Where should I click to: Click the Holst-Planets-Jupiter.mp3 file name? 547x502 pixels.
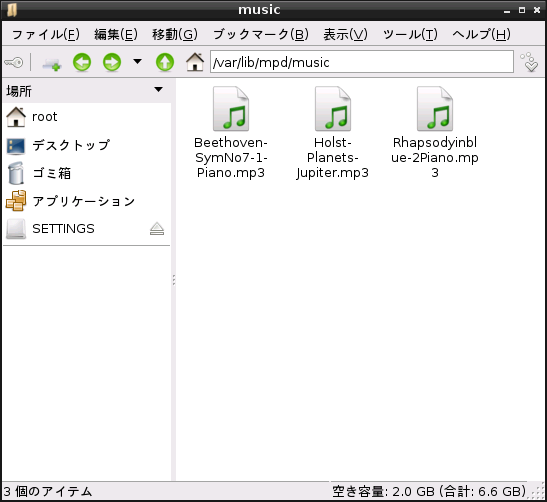tap(332, 157)
